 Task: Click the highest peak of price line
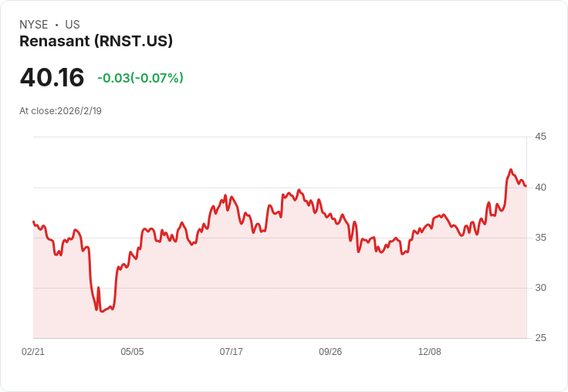pos(510,170)
